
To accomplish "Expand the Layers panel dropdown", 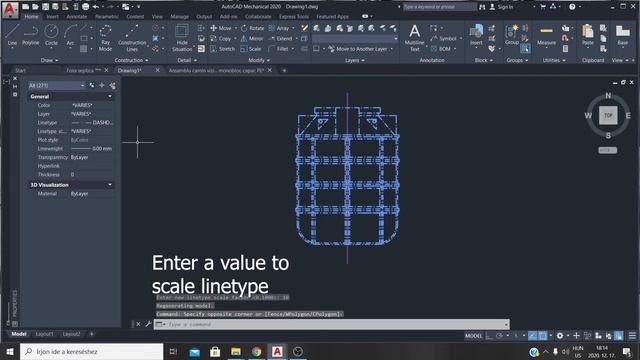I will [354, 60].
